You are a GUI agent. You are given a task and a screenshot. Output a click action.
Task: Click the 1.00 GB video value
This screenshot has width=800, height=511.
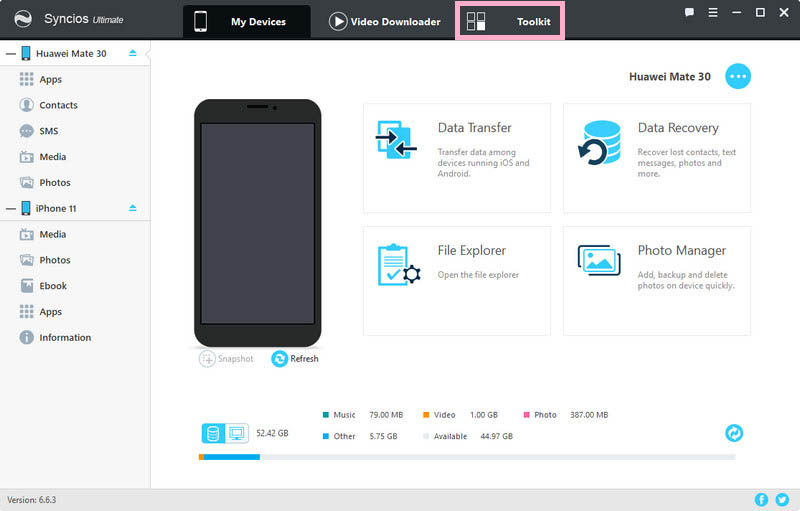(484, 415)
